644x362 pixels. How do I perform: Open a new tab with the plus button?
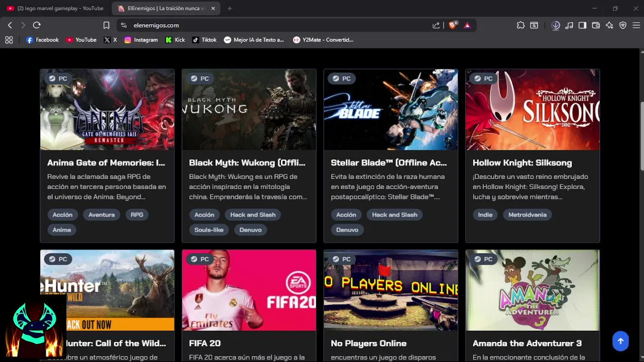(230, 9)
